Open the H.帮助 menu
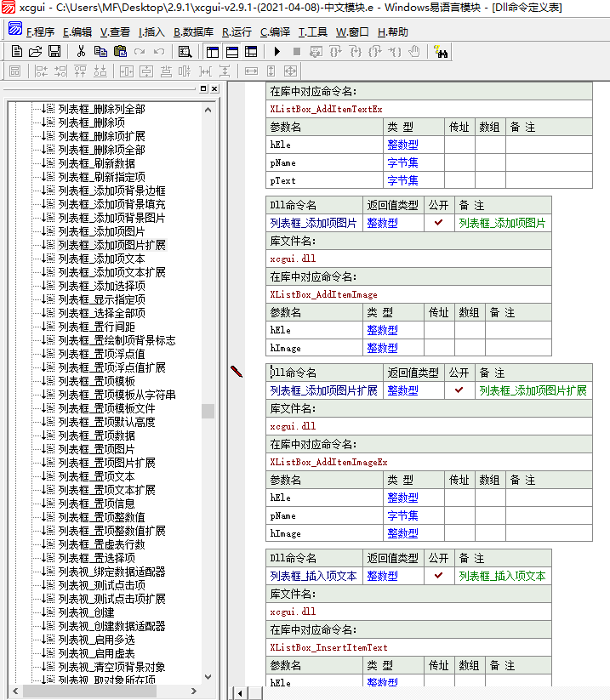 point(393,32)
